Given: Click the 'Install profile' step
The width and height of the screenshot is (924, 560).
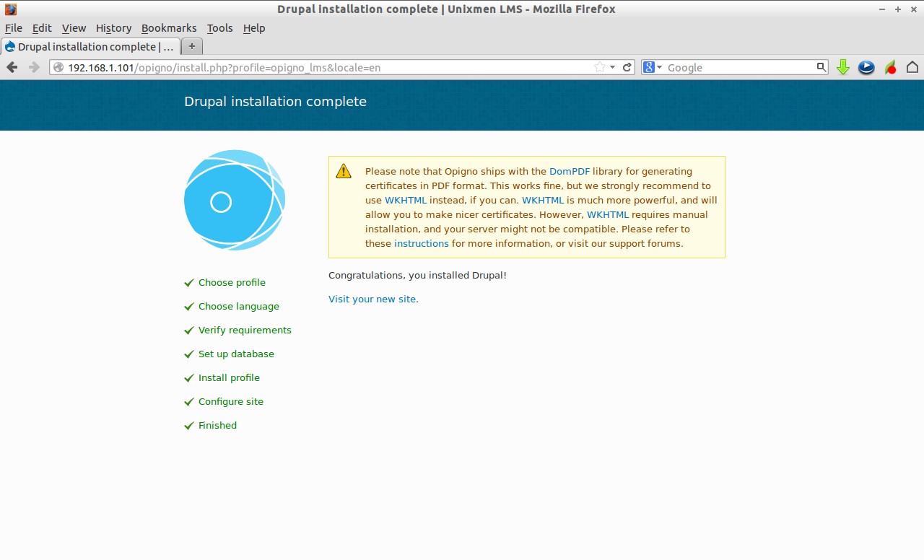Looking at the screenshot, I should pos(229,377).
